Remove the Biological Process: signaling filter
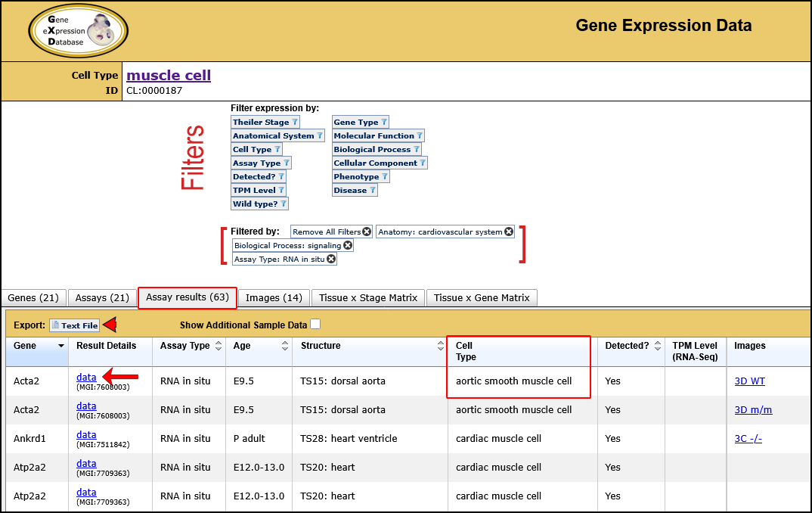812x513 pixels. point(347,244)
